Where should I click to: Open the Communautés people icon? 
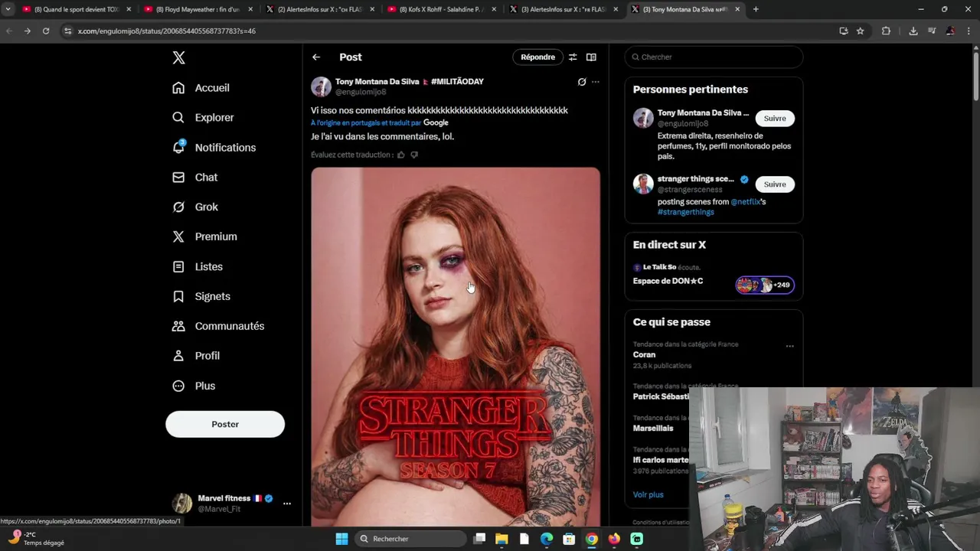click(178, 326)
